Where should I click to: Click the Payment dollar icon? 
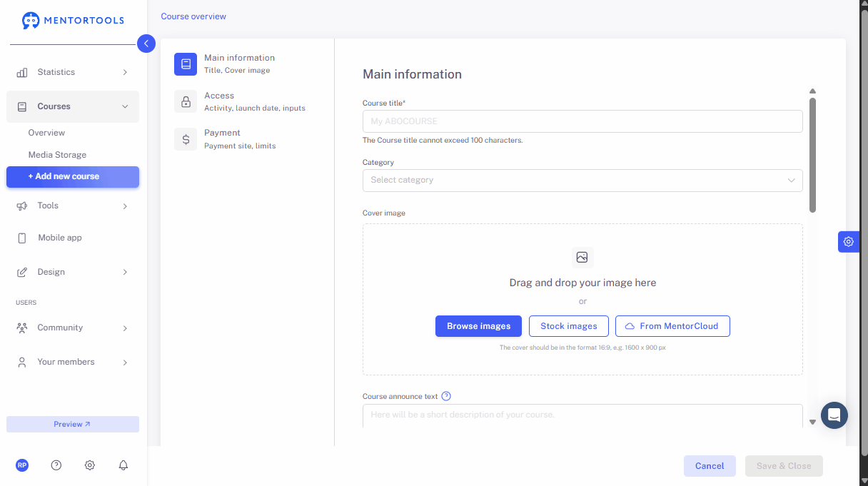click(186, 138)
